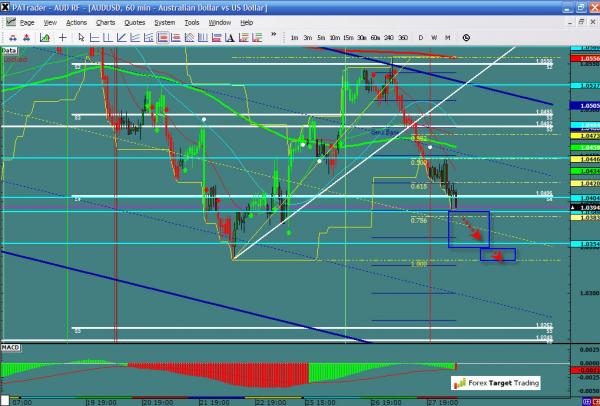Open the Quotes menu
The width and height of the screenshot is (600, 406).
point(130,22)
